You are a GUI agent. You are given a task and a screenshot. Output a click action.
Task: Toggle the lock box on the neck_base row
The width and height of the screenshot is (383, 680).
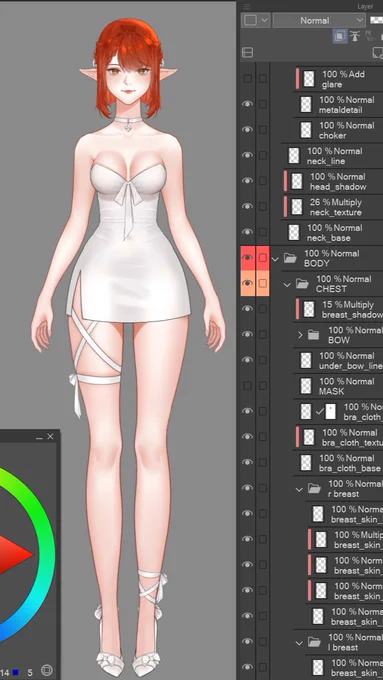pos(263,232)
